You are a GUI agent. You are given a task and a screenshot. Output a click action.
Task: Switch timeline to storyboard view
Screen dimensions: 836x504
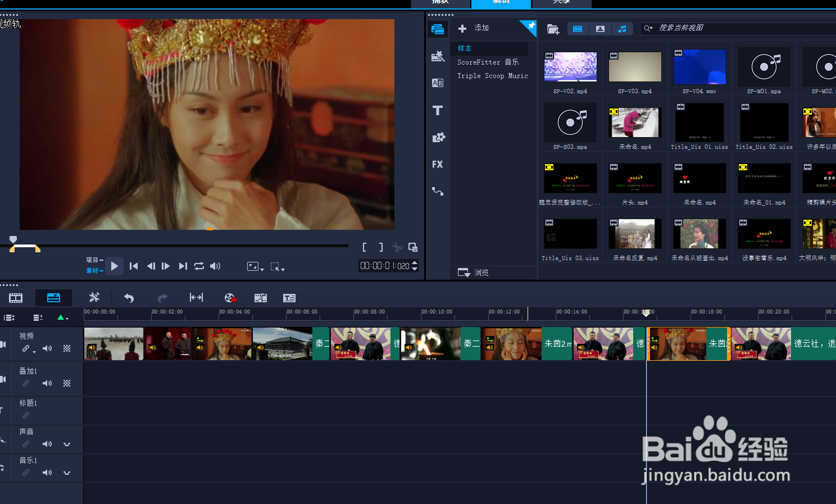(16, 298)
